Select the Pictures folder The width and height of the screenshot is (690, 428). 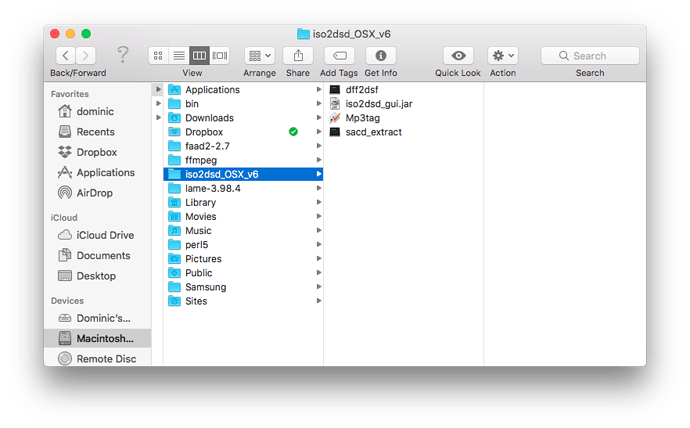pyautogui.click(x=243, y=259)
